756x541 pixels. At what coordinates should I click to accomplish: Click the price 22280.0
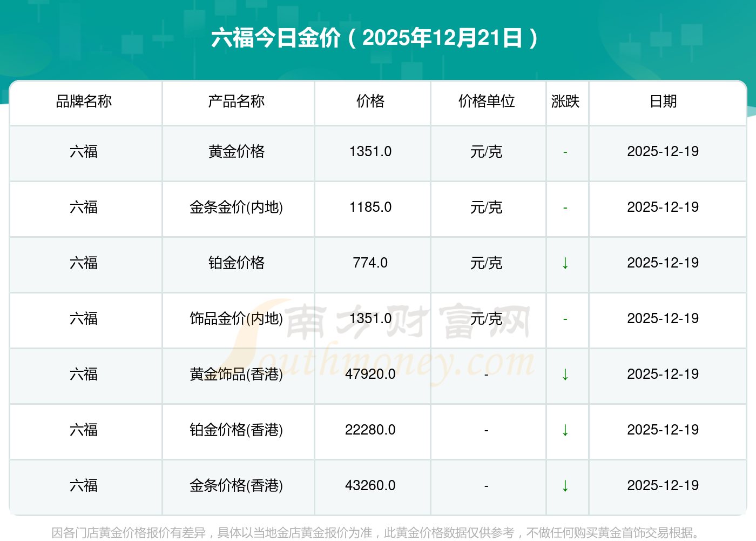click(x=370, y=430)
